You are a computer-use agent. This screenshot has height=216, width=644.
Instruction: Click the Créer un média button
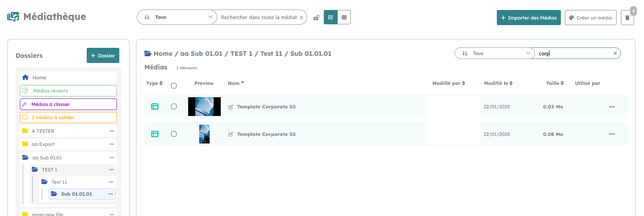point(590,18)
